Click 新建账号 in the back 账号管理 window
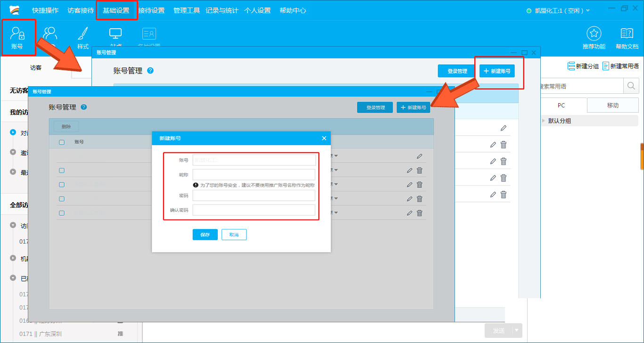The height and width of the screenshot is (343, 644). click(497, 71)
